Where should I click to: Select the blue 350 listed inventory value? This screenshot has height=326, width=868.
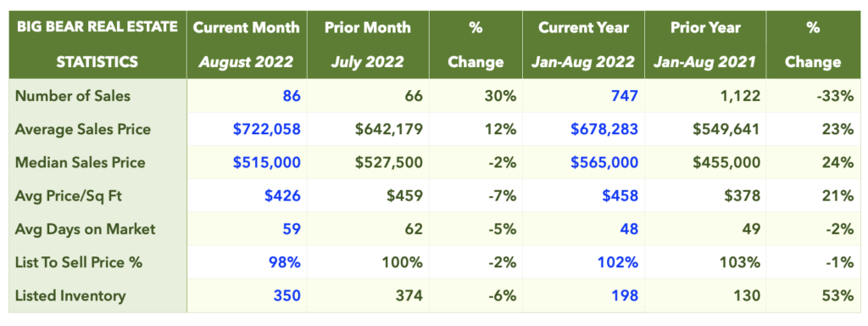click(x=287, y=295)
